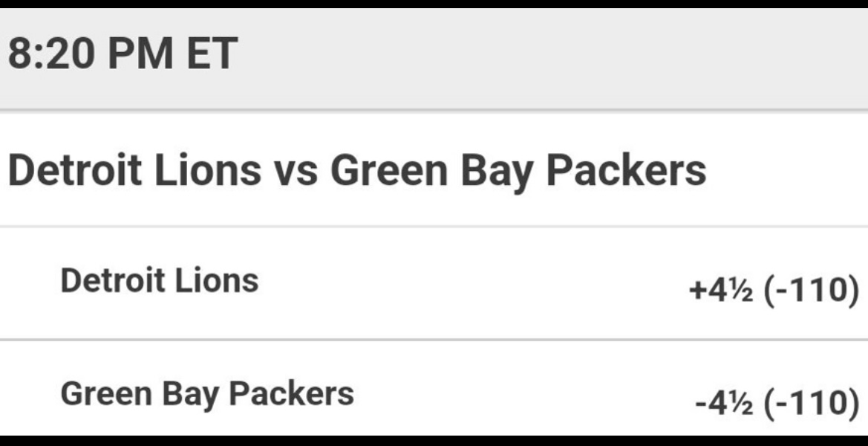Open the Detroit Lions vs Green Bay Packers matchup
868x446 pixels.
coord(357,171)
